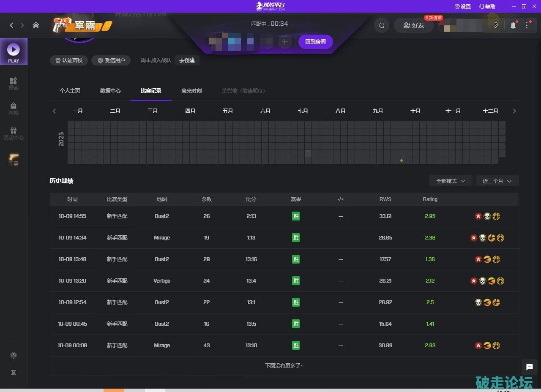The height and width of the screenshot is (392, 541).
Task: Click the green dot calendar day in October
Action: click(402, 161)
